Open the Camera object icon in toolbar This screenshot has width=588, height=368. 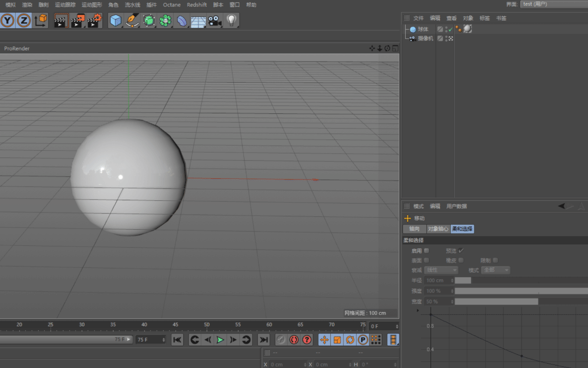point(215,21)
